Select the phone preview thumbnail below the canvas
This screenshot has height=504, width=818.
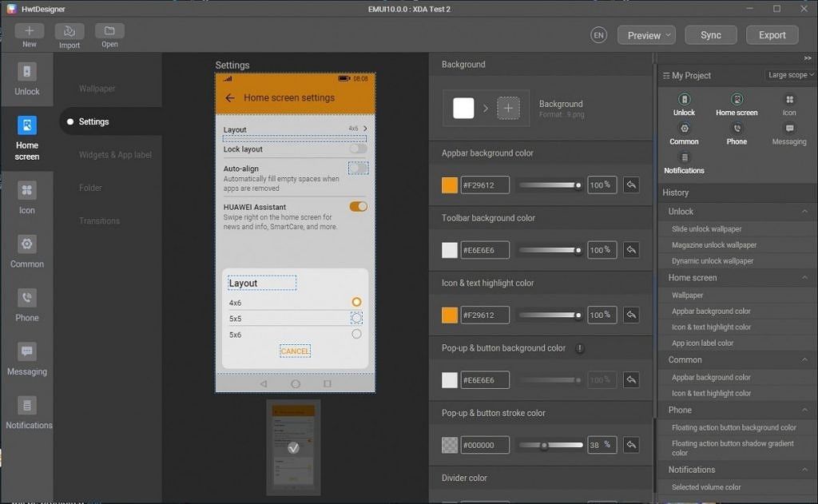pyautogui.click(x=293, y=446)
